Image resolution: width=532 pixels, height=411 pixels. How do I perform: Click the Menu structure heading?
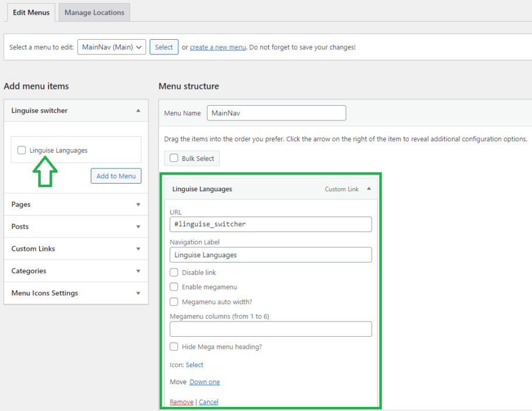click(189, 86)
